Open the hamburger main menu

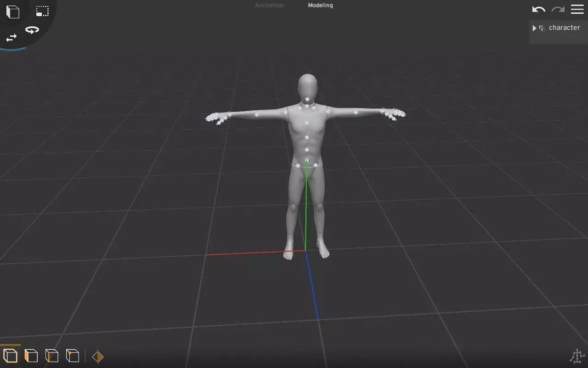[x=577, y=9]
